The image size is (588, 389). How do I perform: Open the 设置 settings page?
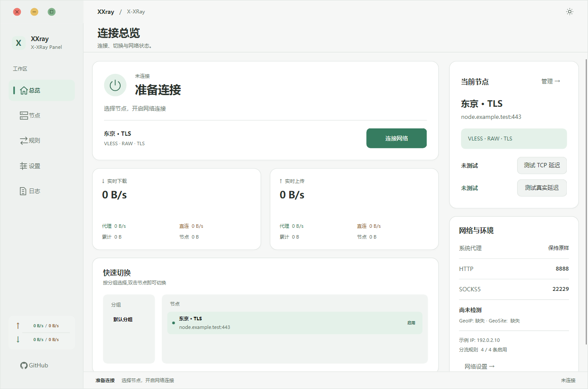pyautogui.click(x=42, y=166)
